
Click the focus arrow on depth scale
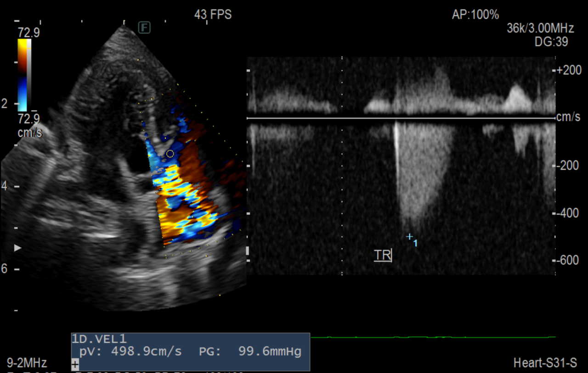[18, 248]
